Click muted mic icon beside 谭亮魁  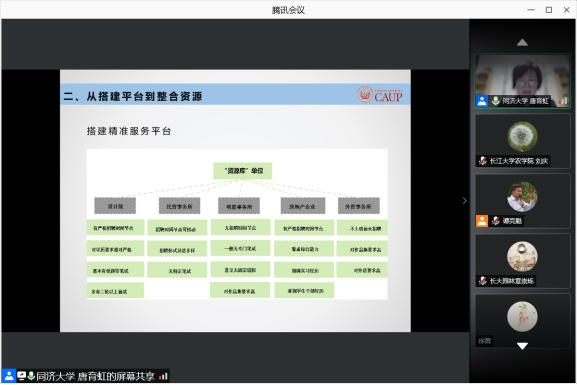496,221
